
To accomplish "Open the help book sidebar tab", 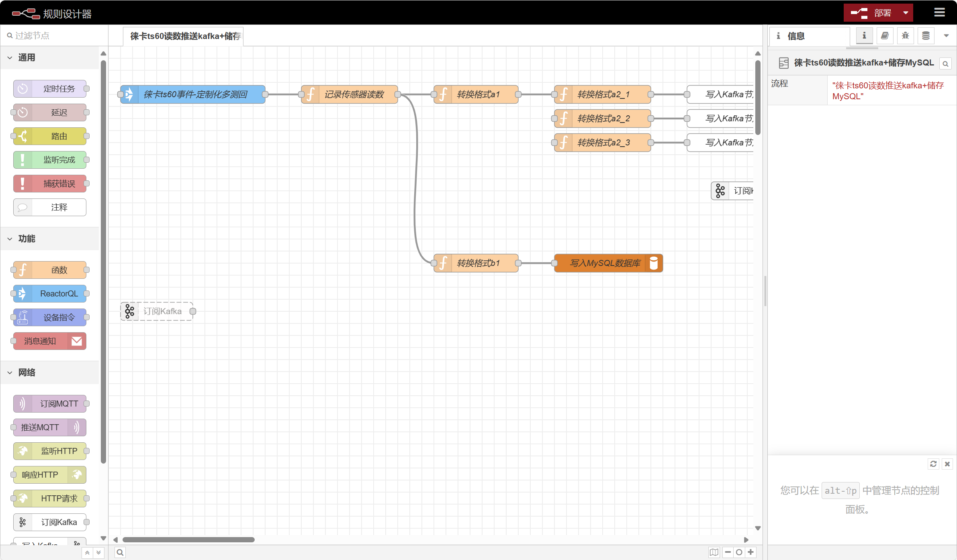I will (x=885, y=36).
